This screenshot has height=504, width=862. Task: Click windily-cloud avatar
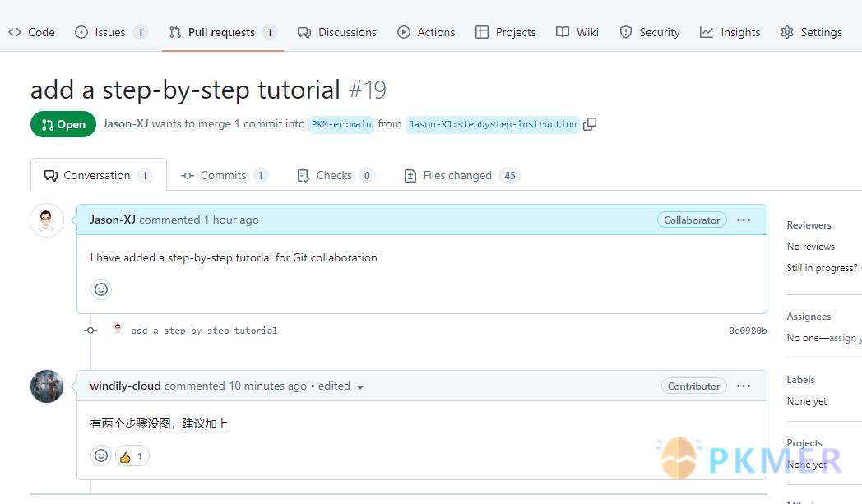pyautogui.click(x=47, y=386)
